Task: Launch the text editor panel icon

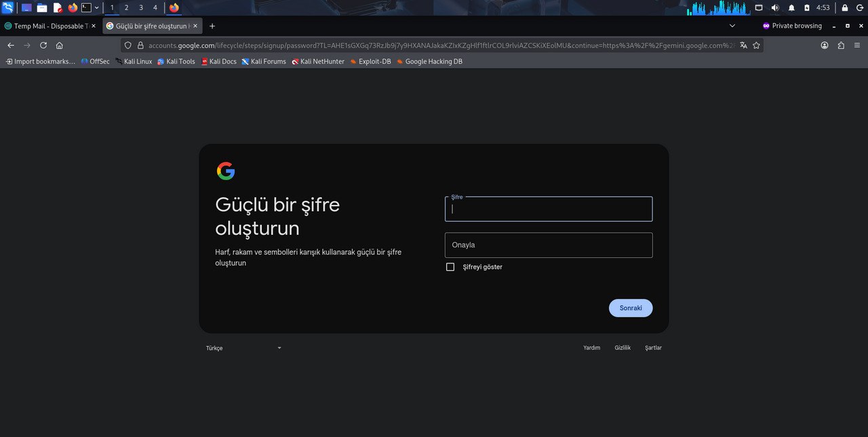Action: click(x=58, y=7)
